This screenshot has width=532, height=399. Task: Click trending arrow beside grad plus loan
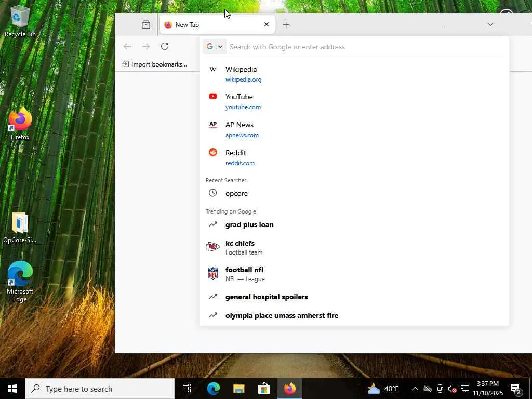[212, 224]
